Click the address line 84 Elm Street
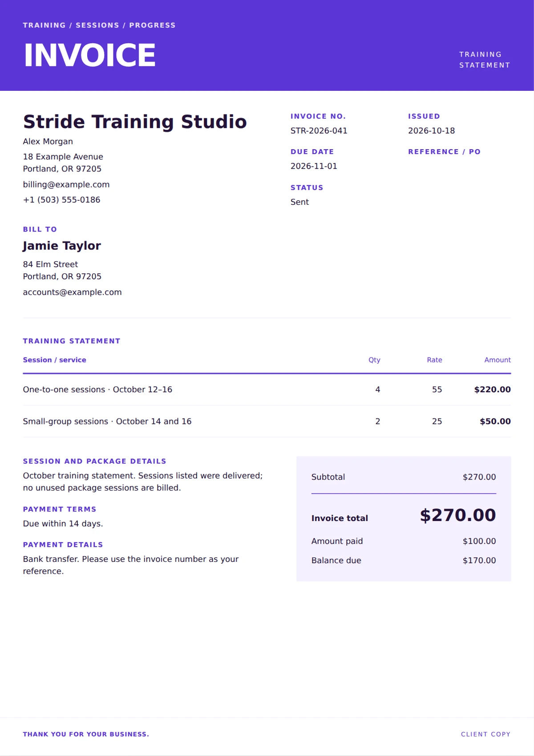 pos(51,264)
